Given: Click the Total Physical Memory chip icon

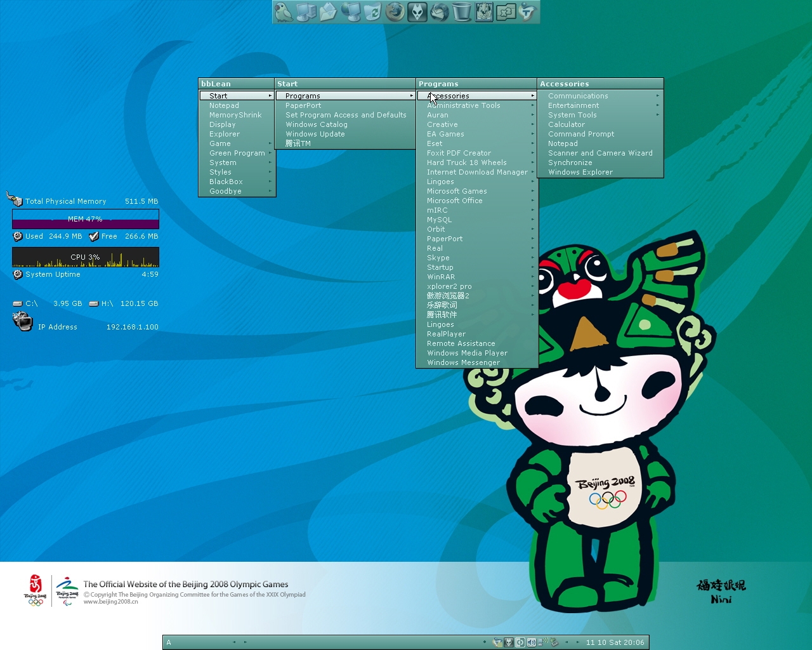Looking at the screenshot, I should tap(15, 199).
